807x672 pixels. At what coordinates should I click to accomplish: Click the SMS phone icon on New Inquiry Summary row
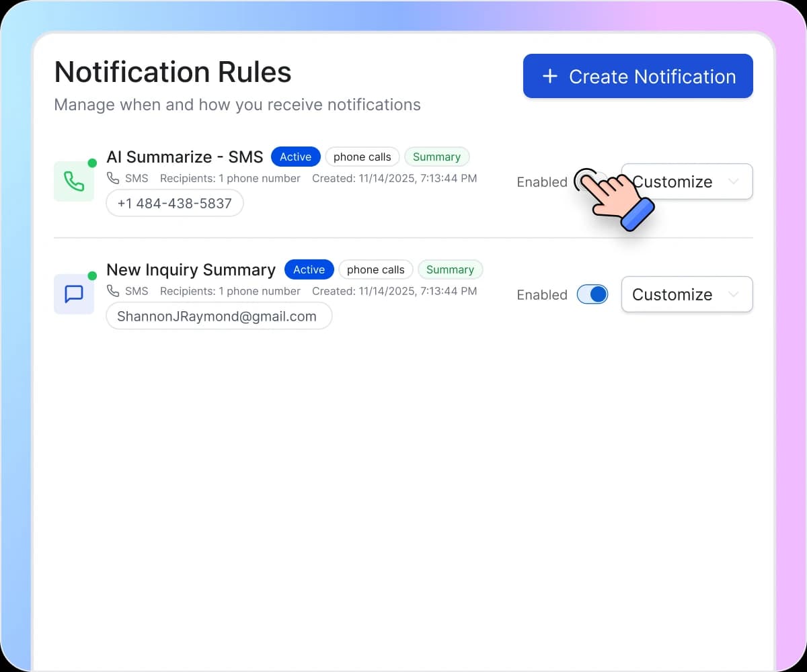coord(113,291)
